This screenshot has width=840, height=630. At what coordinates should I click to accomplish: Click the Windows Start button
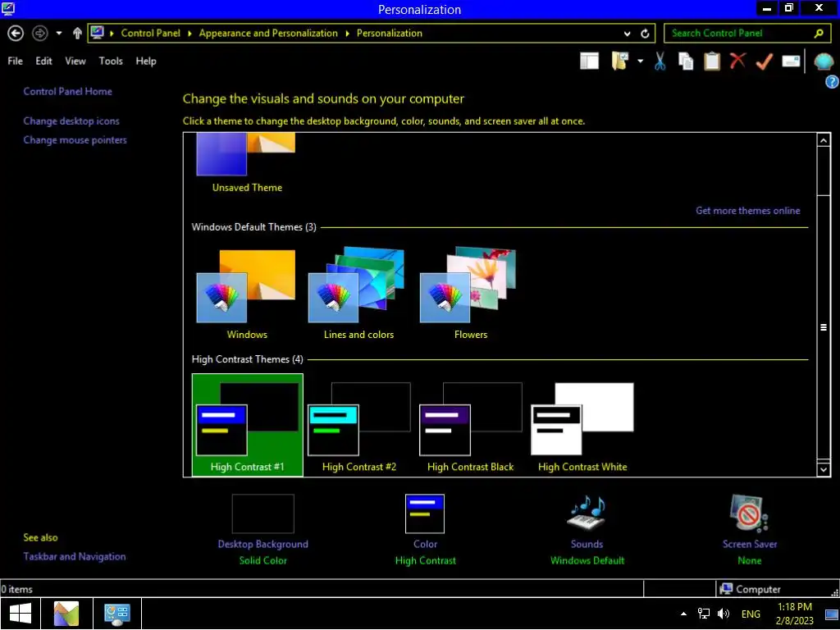pyautogui.click(x=21, y=614)
